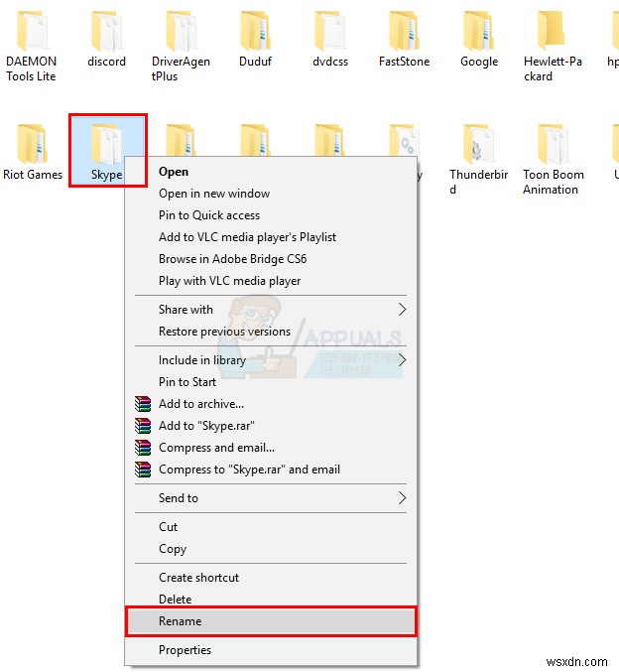Click WinRAR icon beside Add to "Skype.rar"
619x672 pixels.
143,426
